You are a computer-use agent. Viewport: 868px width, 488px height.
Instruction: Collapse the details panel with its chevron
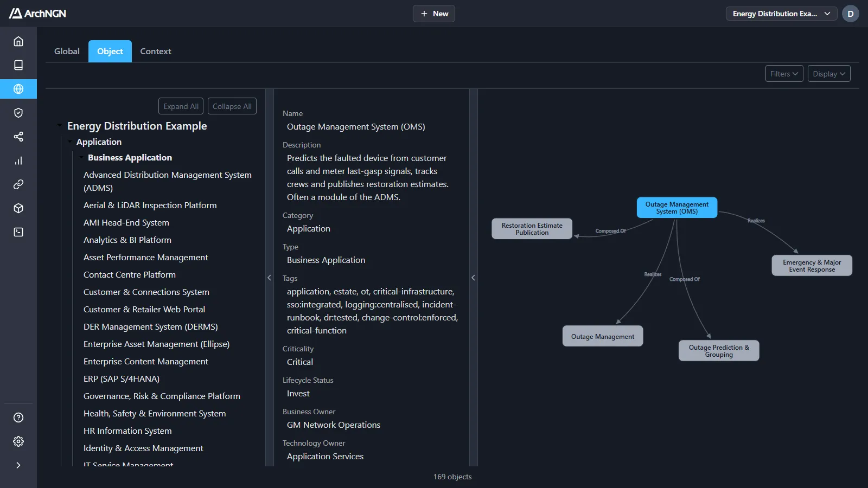point(473,278)
